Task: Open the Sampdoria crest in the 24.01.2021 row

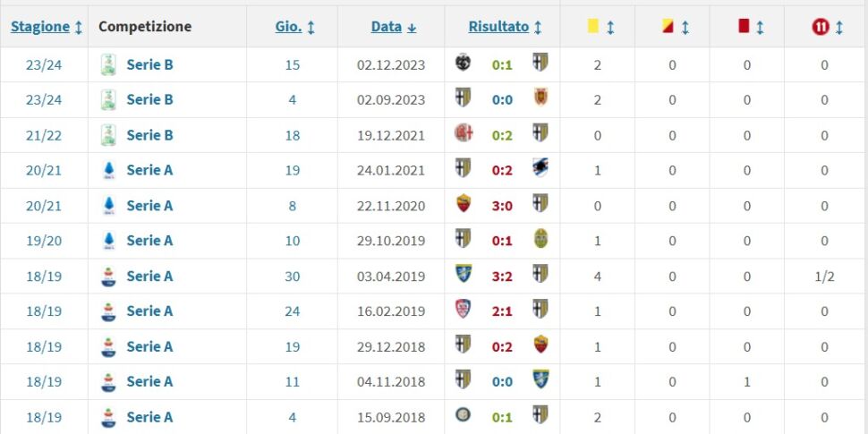Action: [x=540, y=169]
